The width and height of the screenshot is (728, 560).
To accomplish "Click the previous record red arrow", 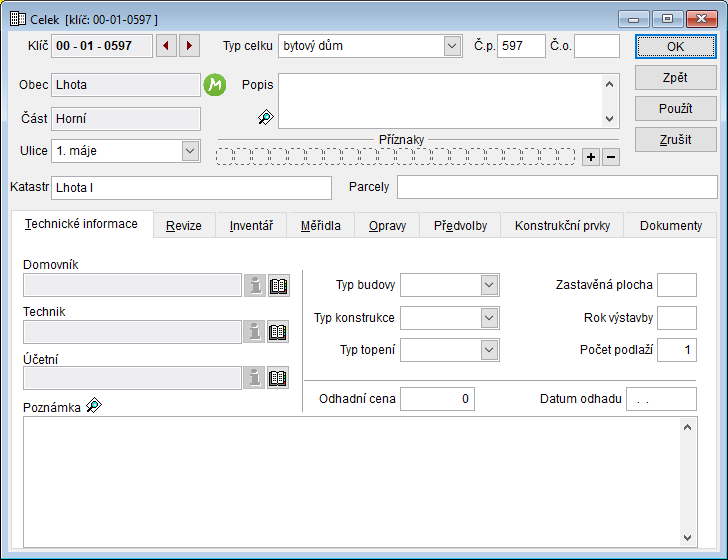I will [166, 46].
